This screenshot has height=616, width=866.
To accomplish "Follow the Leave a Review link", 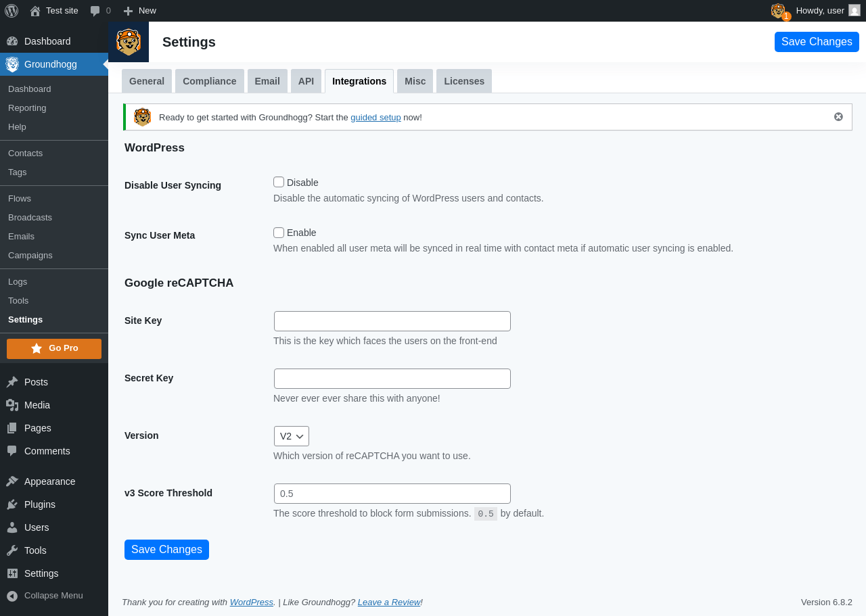I will (389, 602).
